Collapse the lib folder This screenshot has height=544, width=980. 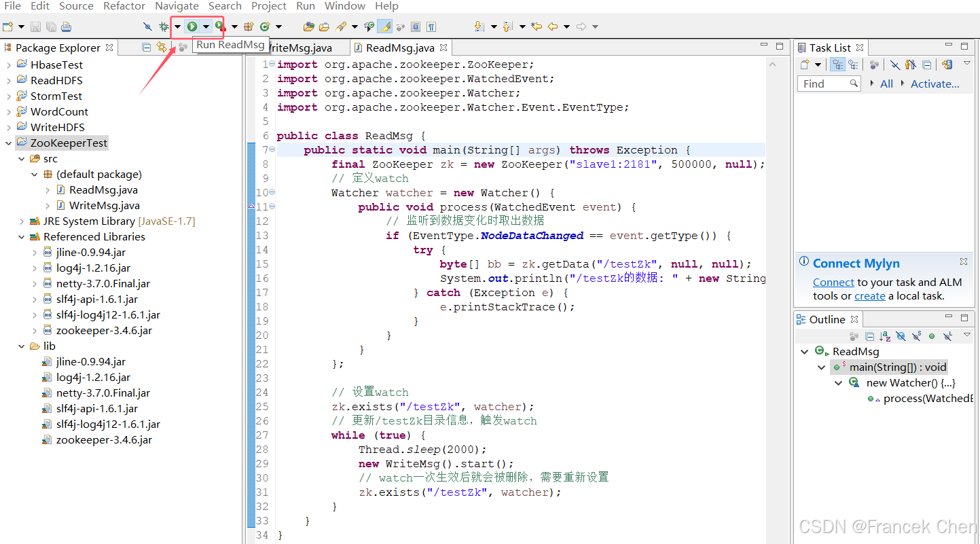tap(22, 346)
